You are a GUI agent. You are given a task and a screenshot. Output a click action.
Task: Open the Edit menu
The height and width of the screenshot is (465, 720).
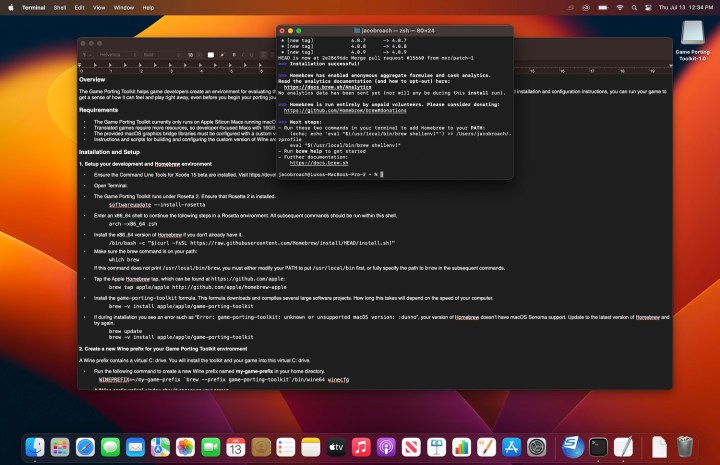[x=79, y=8]
